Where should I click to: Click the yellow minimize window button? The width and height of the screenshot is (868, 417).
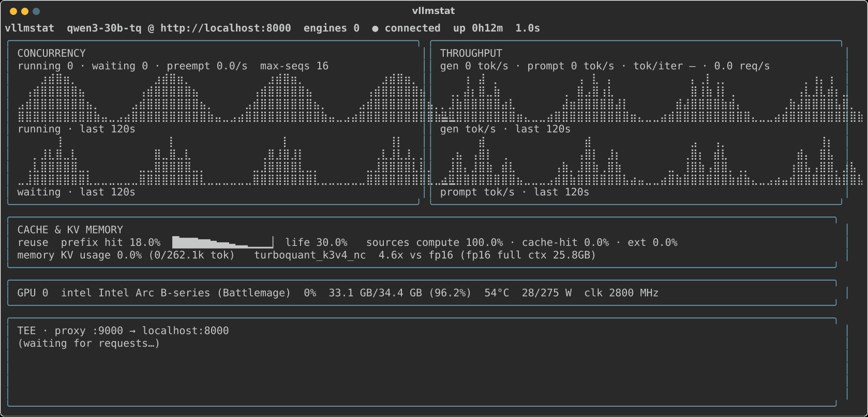[x=25, y=11]
